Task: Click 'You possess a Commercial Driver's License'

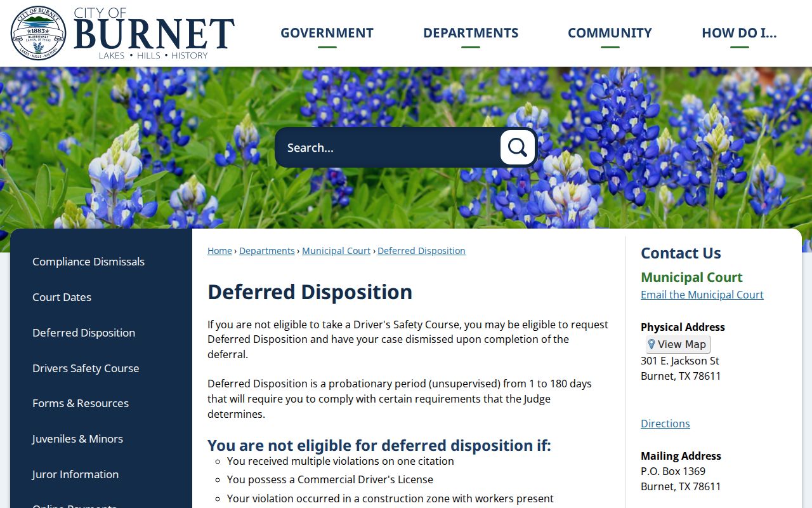Action: click(330, 479)
